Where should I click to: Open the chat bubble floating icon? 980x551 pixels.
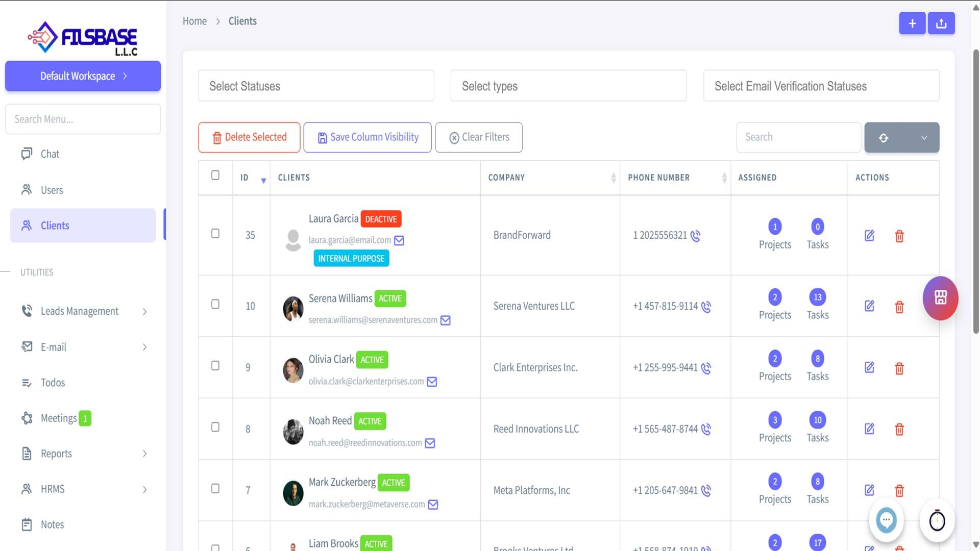(886, 521)
